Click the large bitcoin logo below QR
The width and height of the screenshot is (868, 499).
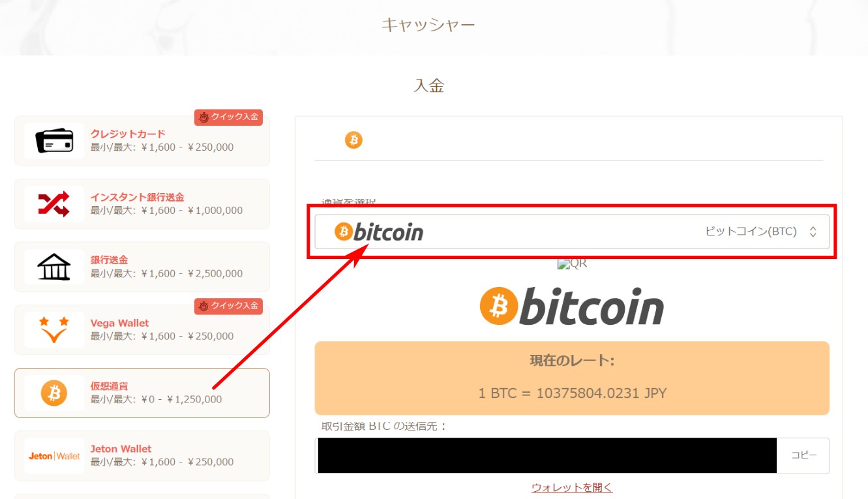tap(572, 307)
